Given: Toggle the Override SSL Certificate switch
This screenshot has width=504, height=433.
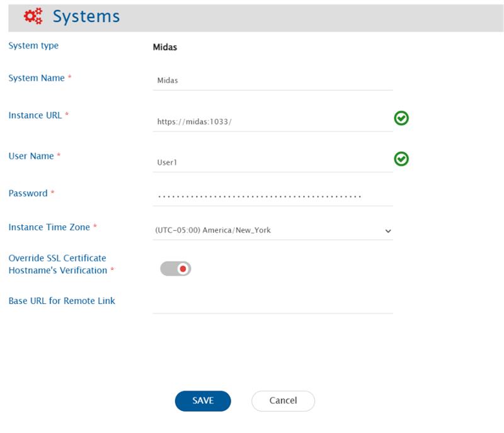Looking at the screenshot, I should (175, 269).
